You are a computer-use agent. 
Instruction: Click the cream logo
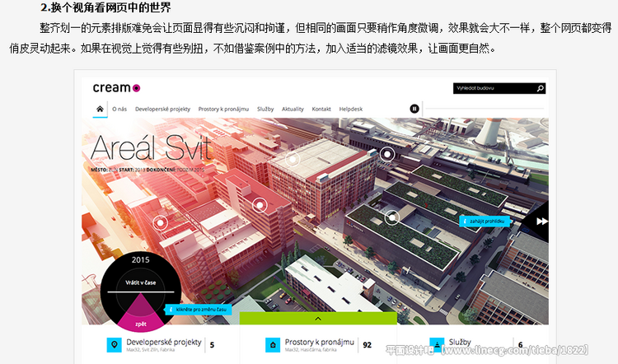coord(116,87)
